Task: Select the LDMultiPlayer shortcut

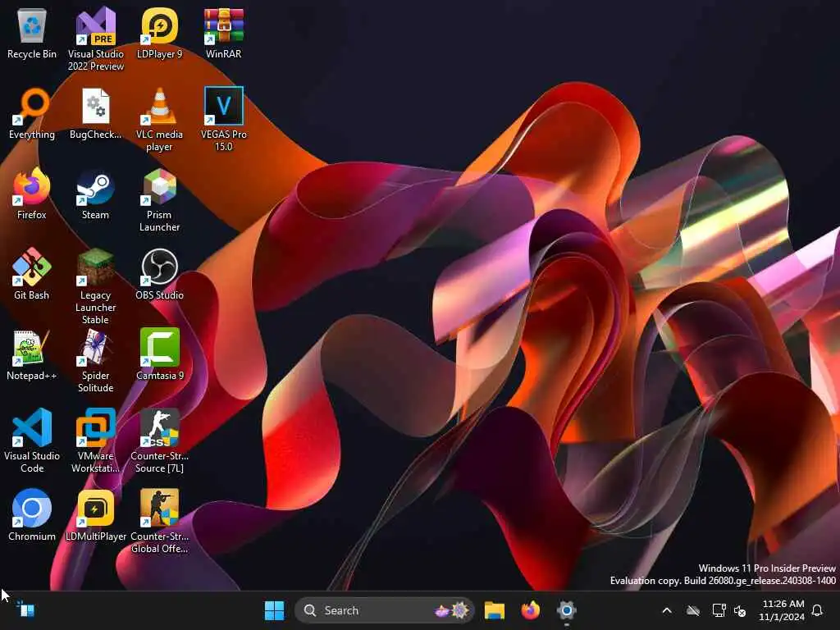Action: [x=95, y=516]
